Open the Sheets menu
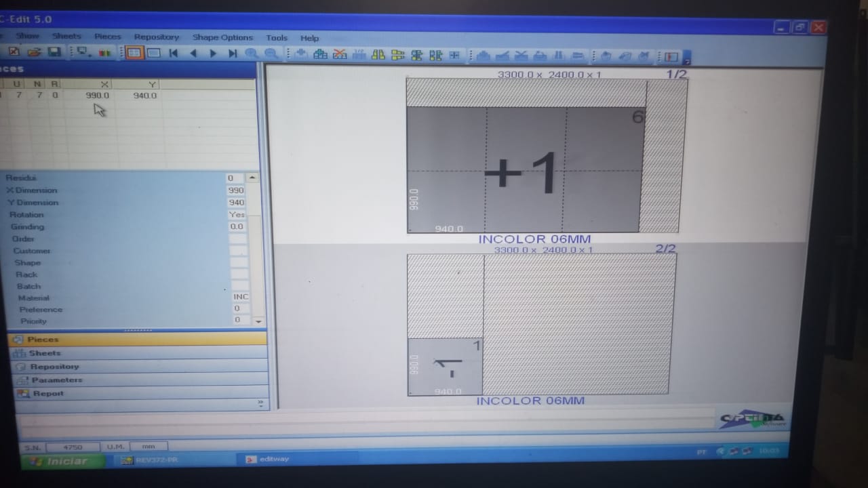The height and width of the screenshot is (488, 868). (x=66, y=36)
